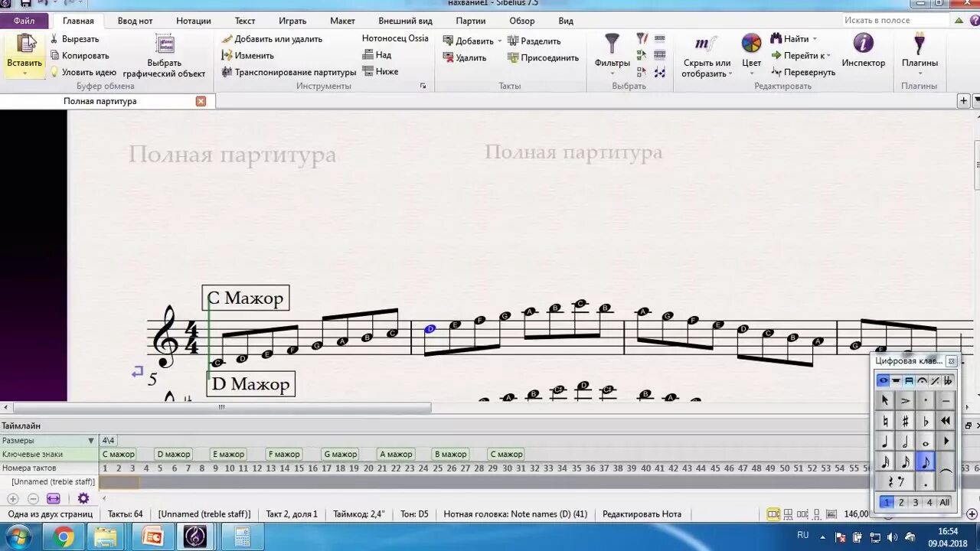The image size is (980, 551).
Task: Open the Найти dropdown
Action: pos(814,39)
